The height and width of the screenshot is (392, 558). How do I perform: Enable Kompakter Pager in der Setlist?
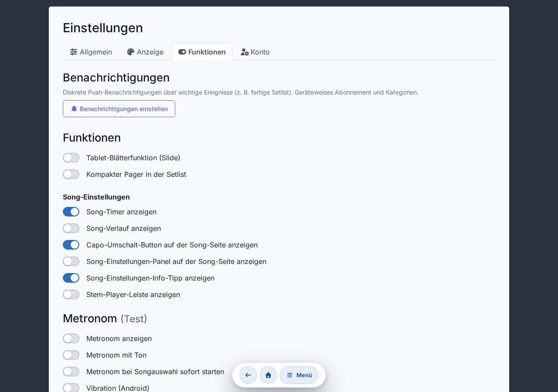tap(71, 174)
